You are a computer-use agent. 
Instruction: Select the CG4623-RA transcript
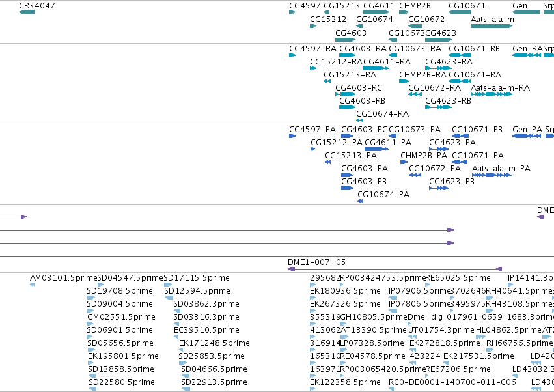pos(439,68)
